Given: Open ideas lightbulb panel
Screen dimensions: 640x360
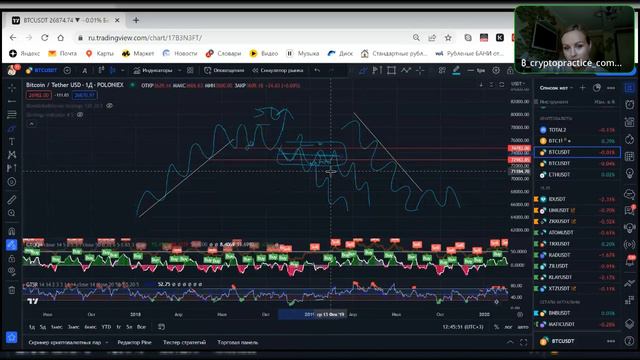Looking at the screenshot, I should click(629, 173).
